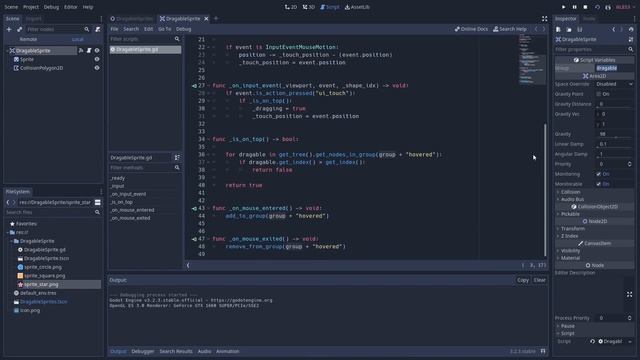640x360 pixels.
Task: Switch to the 2D workspace
Action: click(291, 7)
